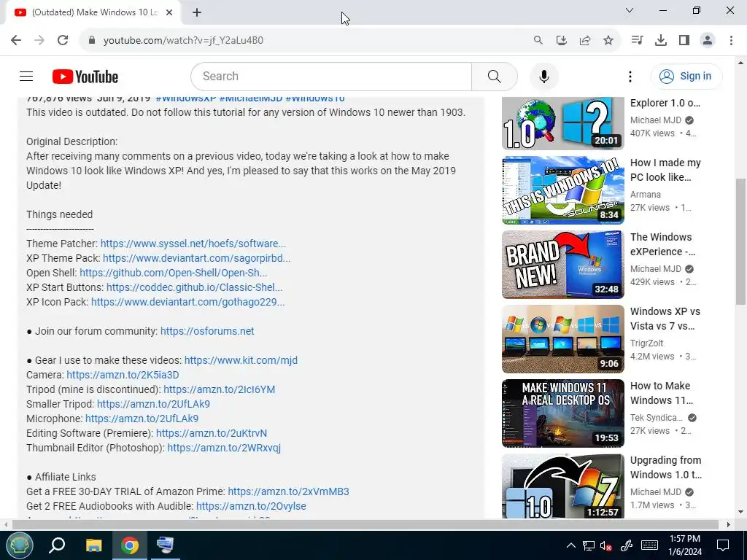747x560 pixels.
Task: Open 'This is Windows 10' thumbnail video
Action: (x=562, y=190)
